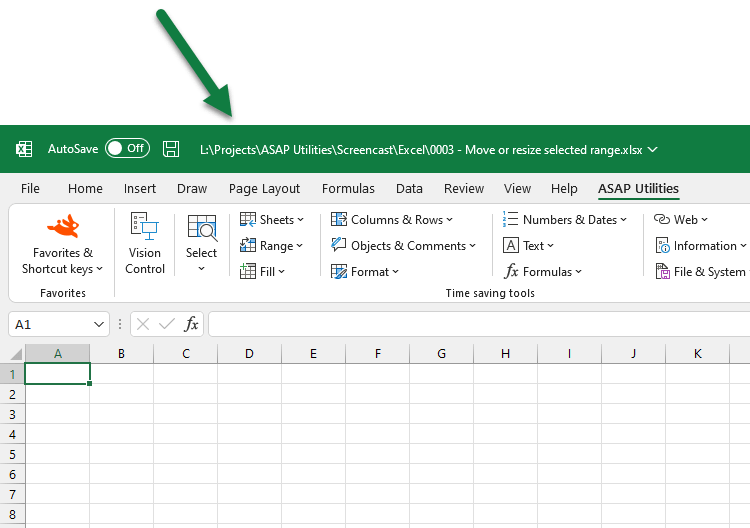This screenshot has width=750, height=528.
Task: Click the File & System icon
Action: 662,271
